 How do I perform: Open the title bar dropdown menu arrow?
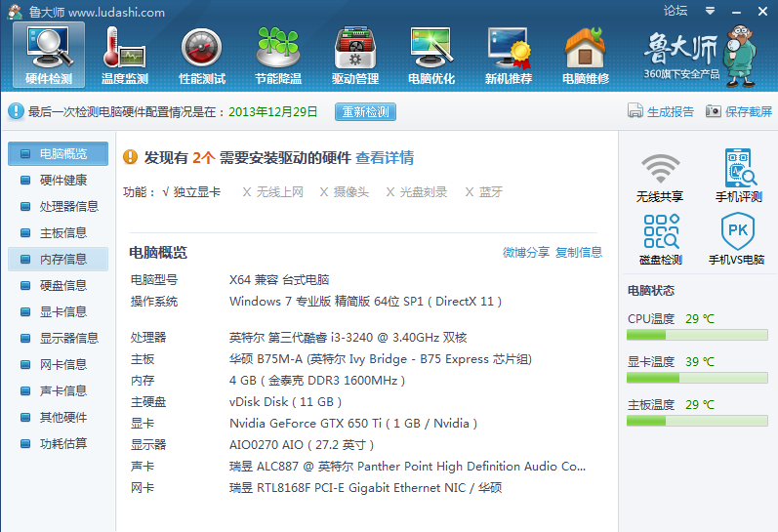pos(710,11)
